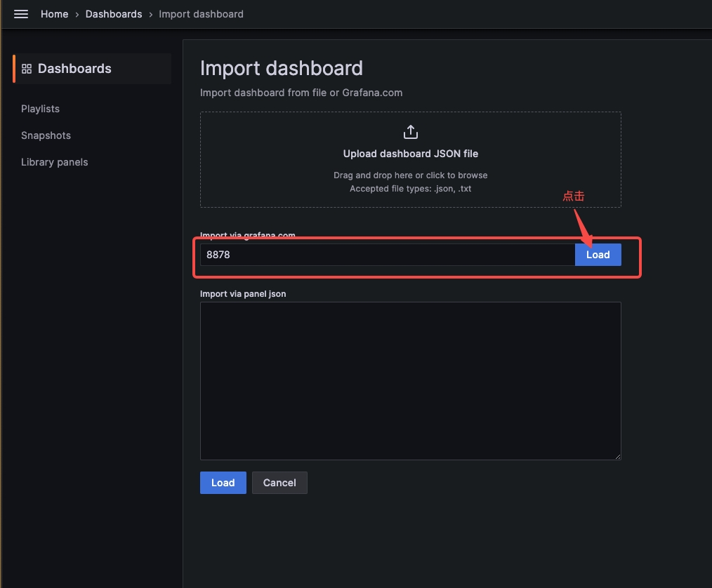
Task: Click 'Import dashboard from file or Grafana.com' subtitle
Action: pos(301,93)
